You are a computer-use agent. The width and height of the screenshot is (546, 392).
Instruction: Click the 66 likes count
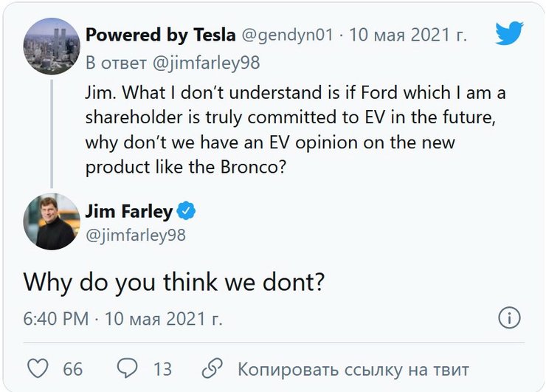click(x=72, y=368)
